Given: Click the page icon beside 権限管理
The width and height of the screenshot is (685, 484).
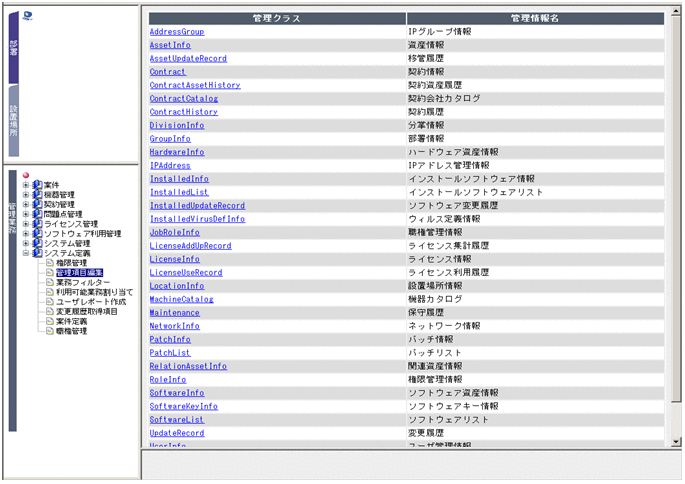Looking at the screenshot, I should tap(49, 263).
